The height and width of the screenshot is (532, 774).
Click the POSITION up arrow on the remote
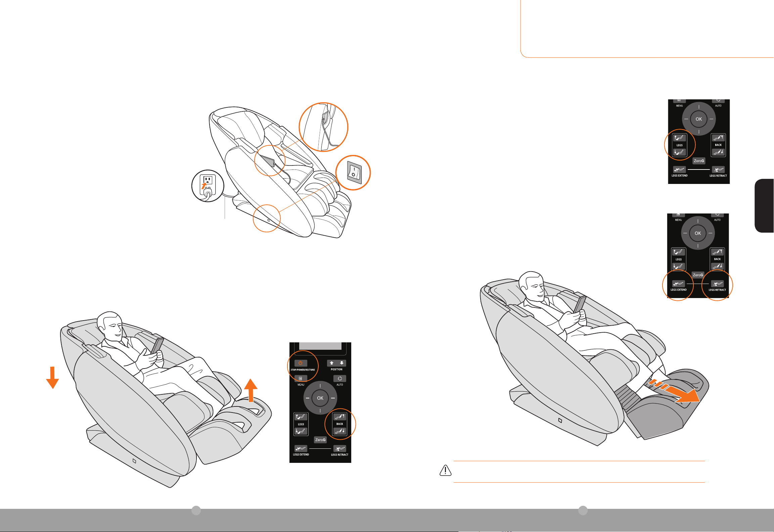point(332,363)
